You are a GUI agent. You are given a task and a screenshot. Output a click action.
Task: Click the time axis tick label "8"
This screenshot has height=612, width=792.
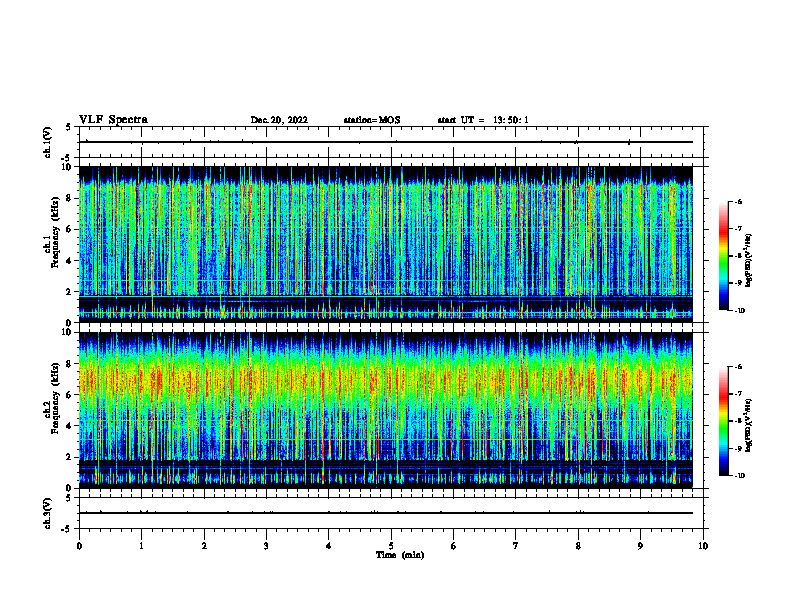pyautogui.click(x=578, y=546)
